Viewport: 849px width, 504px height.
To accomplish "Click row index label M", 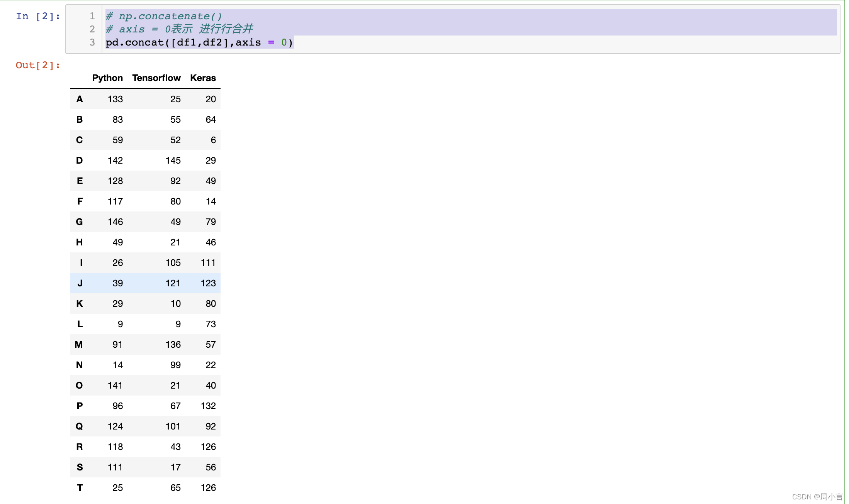I will click(x=79, y=345).
